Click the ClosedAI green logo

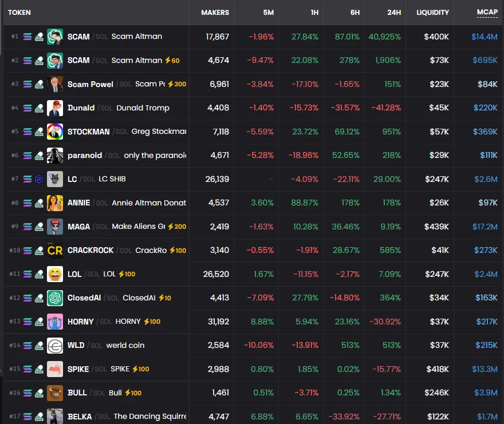pyautogui.click(x=55, y=298)
